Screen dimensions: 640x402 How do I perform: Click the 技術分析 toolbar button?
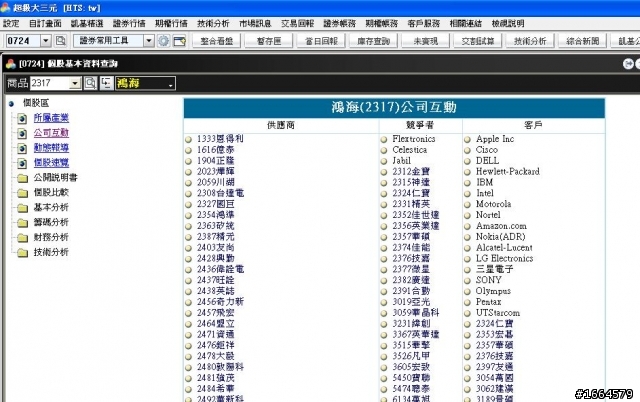pyautogui.click(x=530, y=41)
